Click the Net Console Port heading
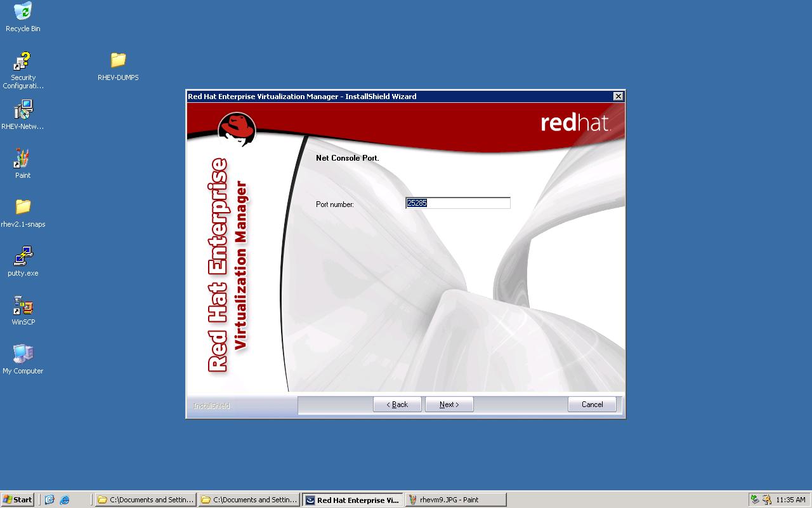The height and width of the screenshot is (508, 812). tap(348, 158)
